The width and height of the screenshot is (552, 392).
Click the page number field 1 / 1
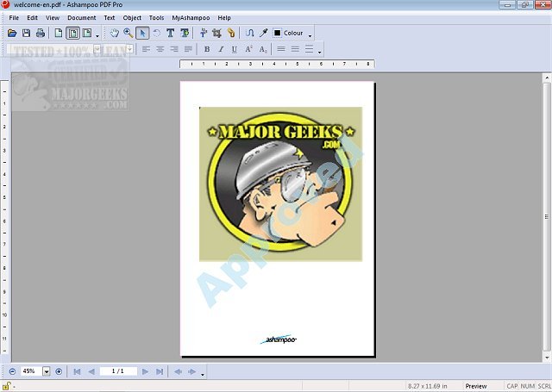coord(118,371)
